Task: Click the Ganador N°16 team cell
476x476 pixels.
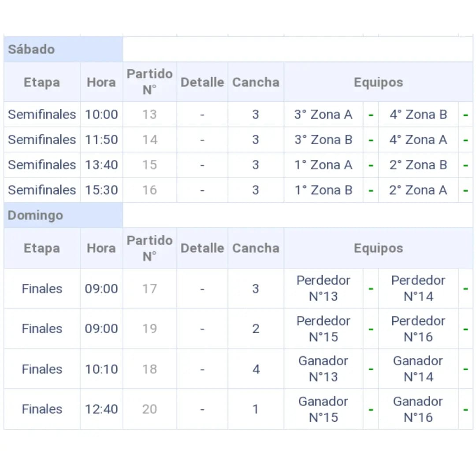Action: pos(418,409)
